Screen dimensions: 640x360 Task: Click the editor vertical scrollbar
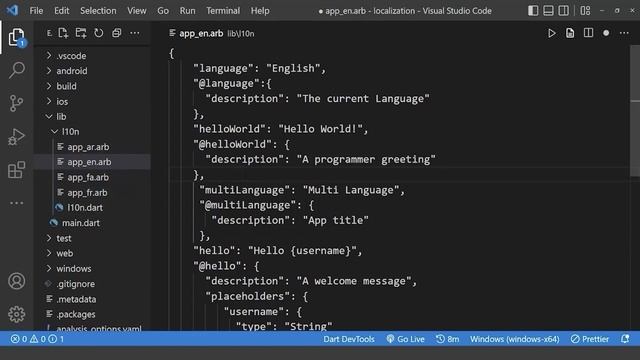click(x=635, y=110)
